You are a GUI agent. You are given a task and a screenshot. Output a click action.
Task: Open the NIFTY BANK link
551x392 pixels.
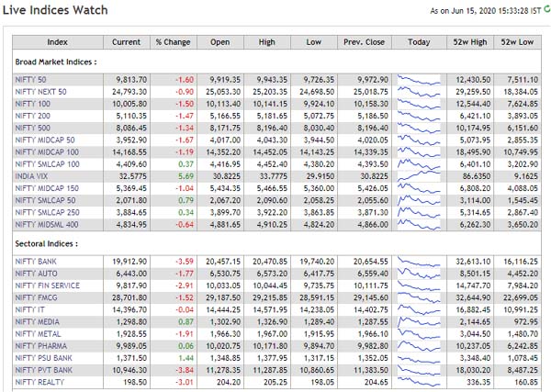click(x=36, y=262)
